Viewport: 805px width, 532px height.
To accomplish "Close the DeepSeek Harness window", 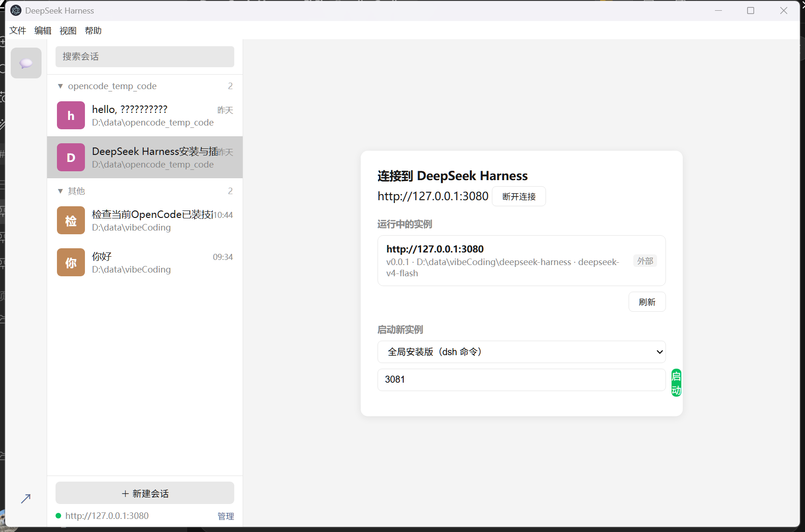I will pyautogui.click(x=784, y=10).
